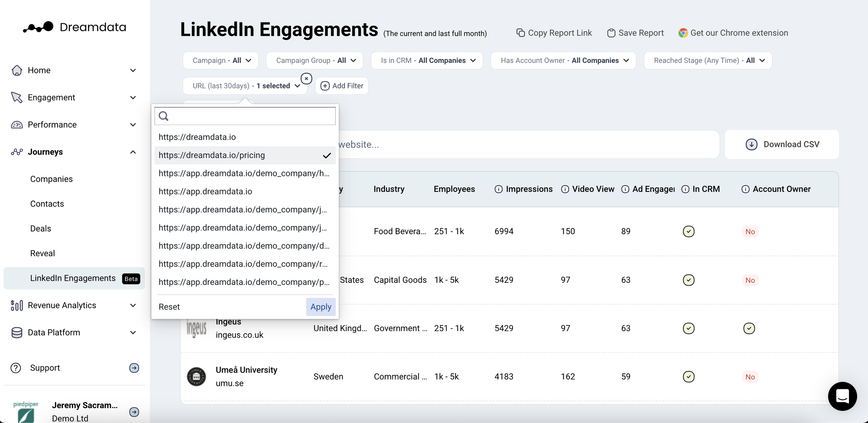Open Companies under Journeys
This screenshot has height=423, width=868.
tap(51, 179)
